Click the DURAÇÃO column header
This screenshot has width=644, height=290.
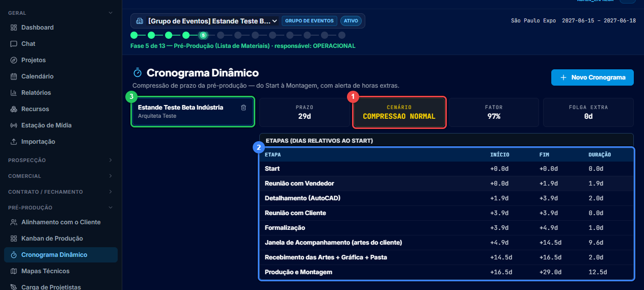(x=599, y=154)
